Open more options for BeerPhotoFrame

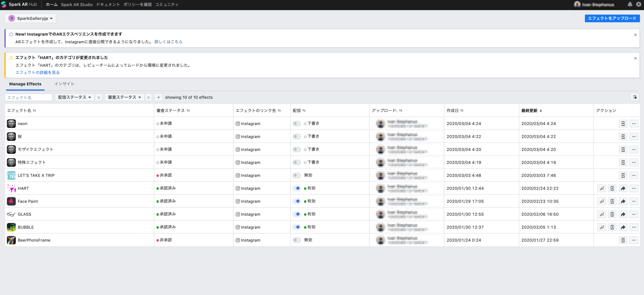point(634,240)
